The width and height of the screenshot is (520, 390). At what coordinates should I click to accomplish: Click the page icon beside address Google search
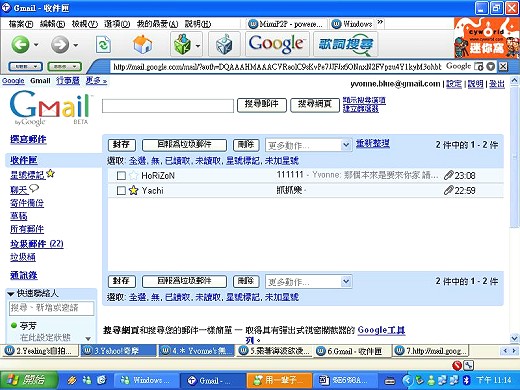coord(478,66)
